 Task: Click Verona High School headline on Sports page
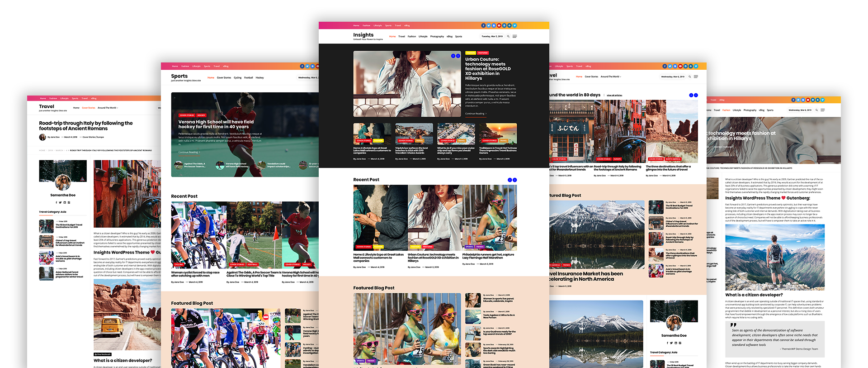[x=216, y=124]
